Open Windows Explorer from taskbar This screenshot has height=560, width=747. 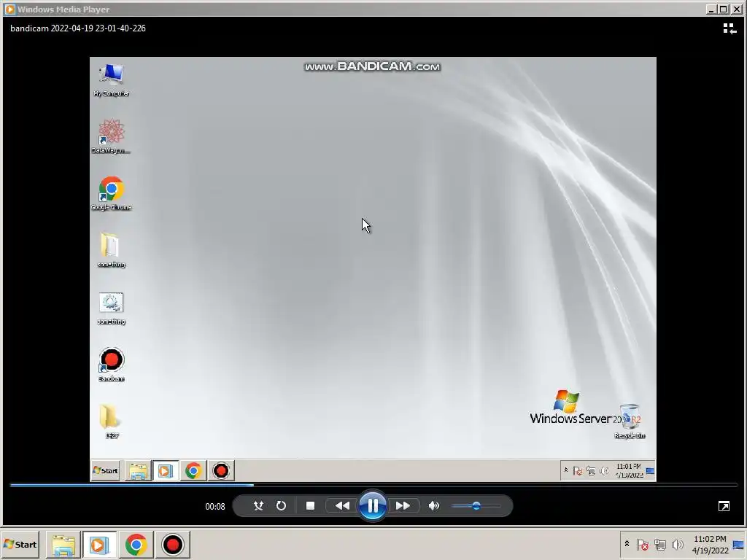click(63, 545)
